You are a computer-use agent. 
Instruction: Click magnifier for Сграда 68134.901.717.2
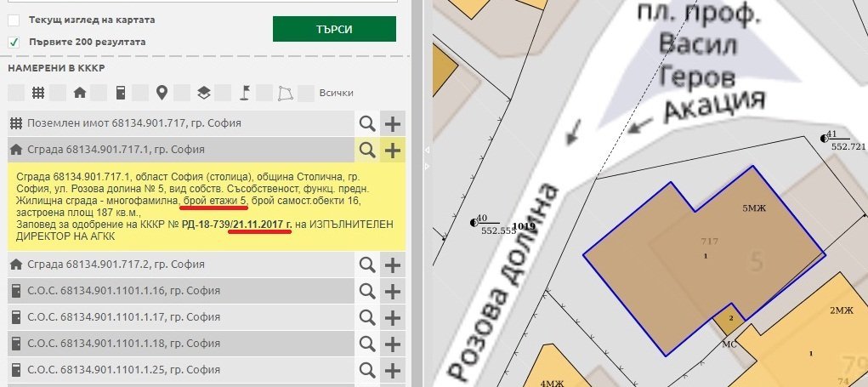[366, 265]
